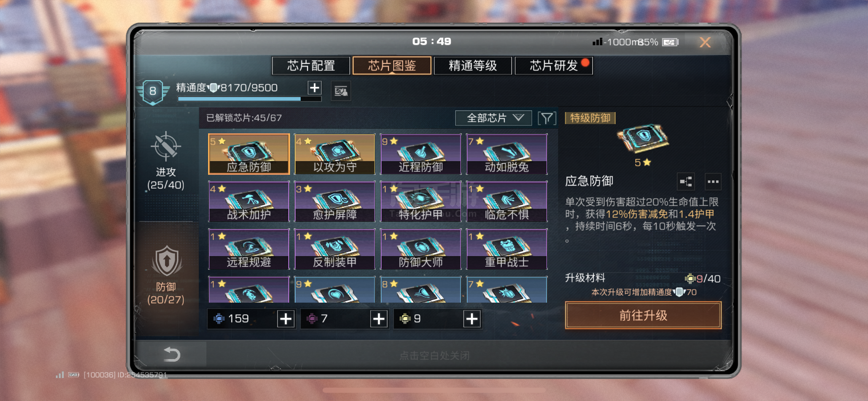Switch to 芯片配置 tab

[x=311, y=65]
